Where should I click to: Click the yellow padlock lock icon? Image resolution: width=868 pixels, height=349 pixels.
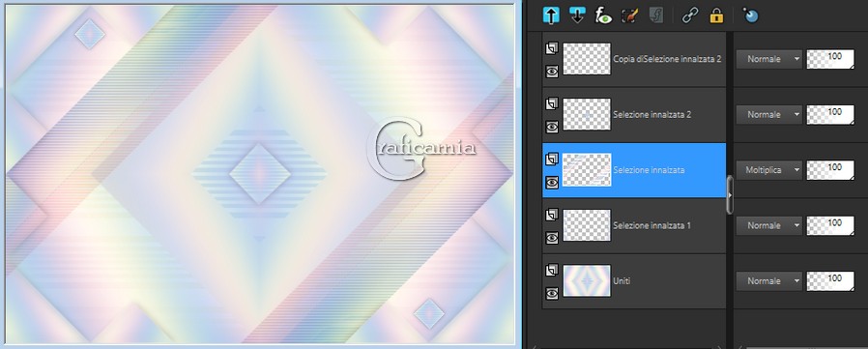coord(716,15)
